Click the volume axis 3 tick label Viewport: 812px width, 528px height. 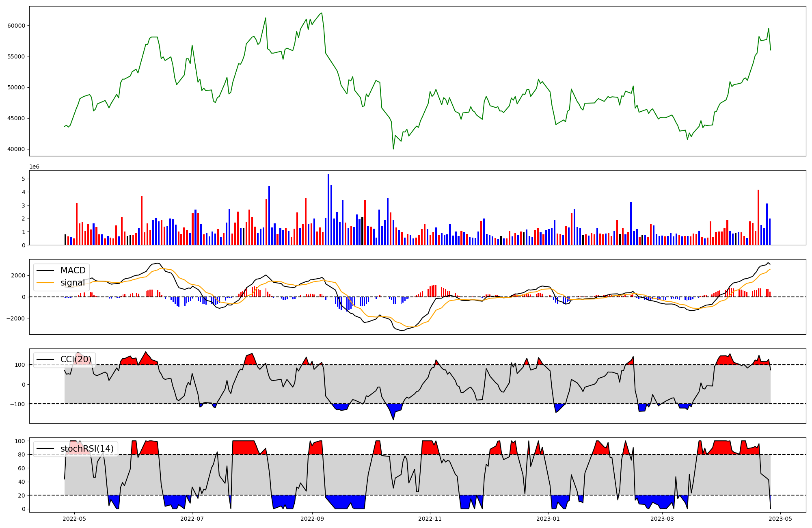click(23, 206)
